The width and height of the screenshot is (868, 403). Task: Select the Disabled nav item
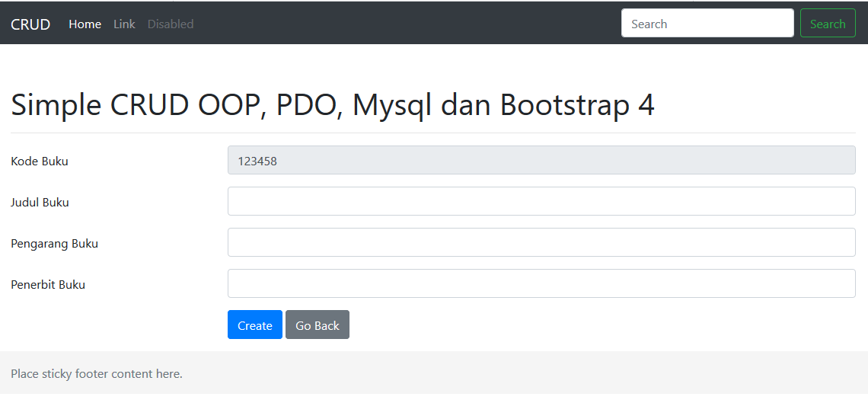click(x=171, y=24)
